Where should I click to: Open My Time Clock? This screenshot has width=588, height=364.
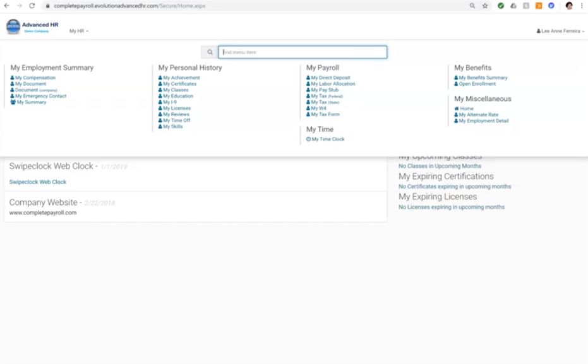point(325,139)
